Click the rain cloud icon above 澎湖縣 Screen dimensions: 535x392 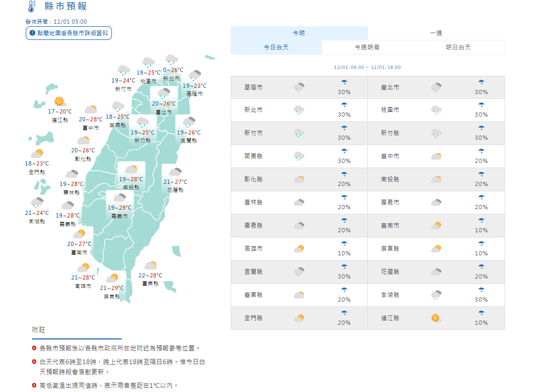(36, 202)
